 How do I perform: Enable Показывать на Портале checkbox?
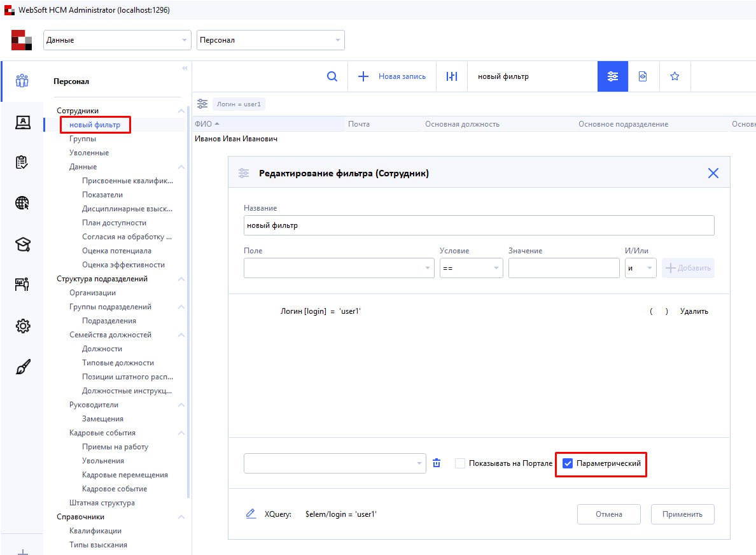coord(460,463)
